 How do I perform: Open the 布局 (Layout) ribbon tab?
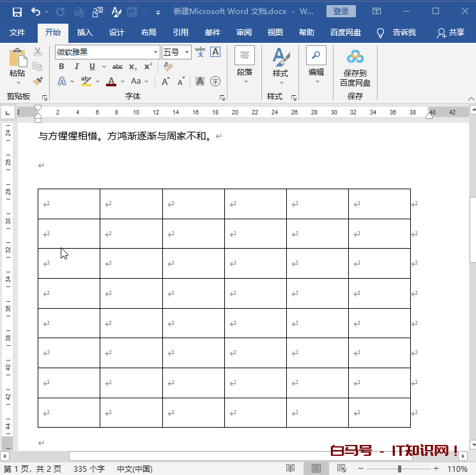[148, 33]
